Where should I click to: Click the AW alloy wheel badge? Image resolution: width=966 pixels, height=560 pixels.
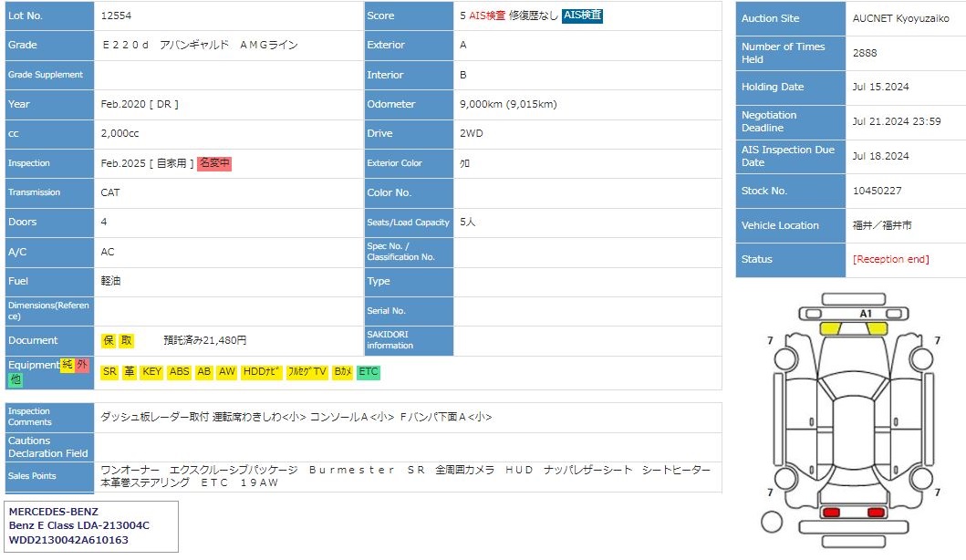click(x=227, y=372)
